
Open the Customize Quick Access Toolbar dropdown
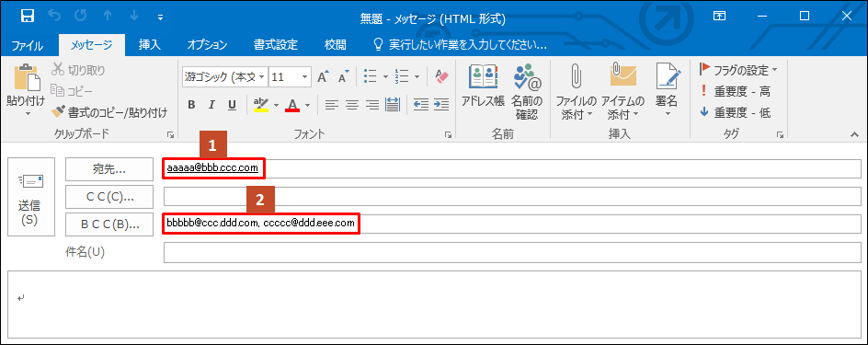click(161, 17)
